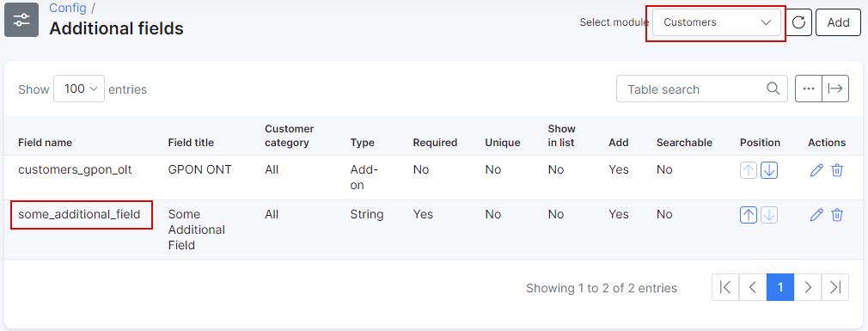Sort table by Type column header

(362, 142)
